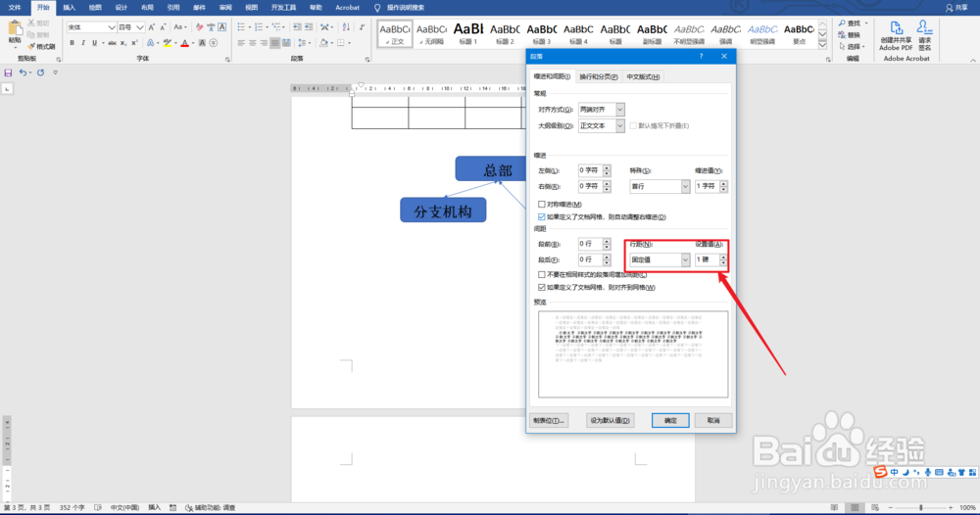Open the font name dropdown in ribbon

point(112,27)
